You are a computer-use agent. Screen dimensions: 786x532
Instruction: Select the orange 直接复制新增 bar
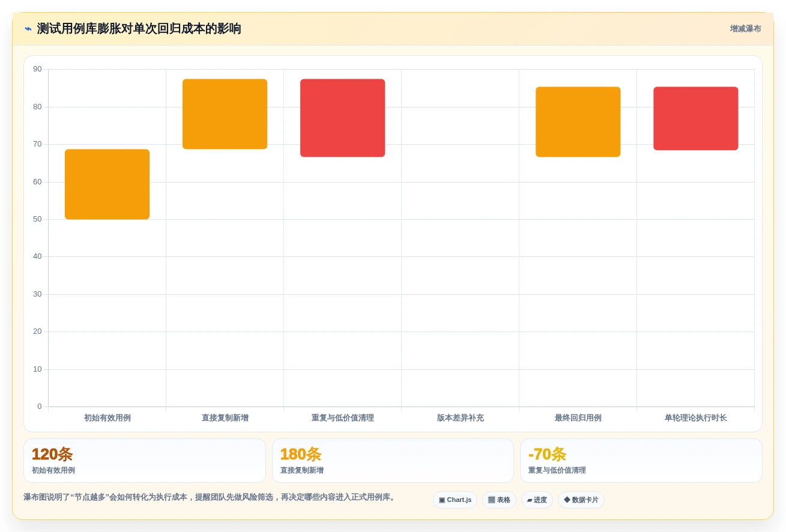(x=225, y=114)
